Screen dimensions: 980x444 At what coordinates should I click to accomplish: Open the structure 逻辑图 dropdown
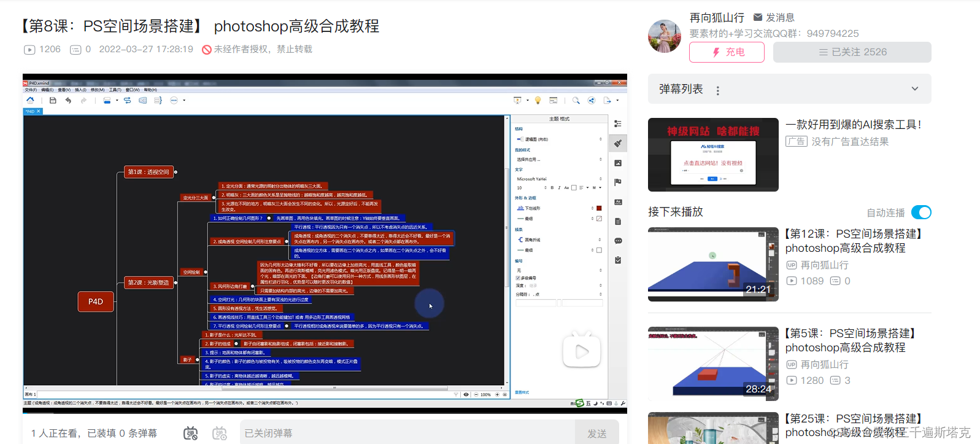tap(559, 139)
